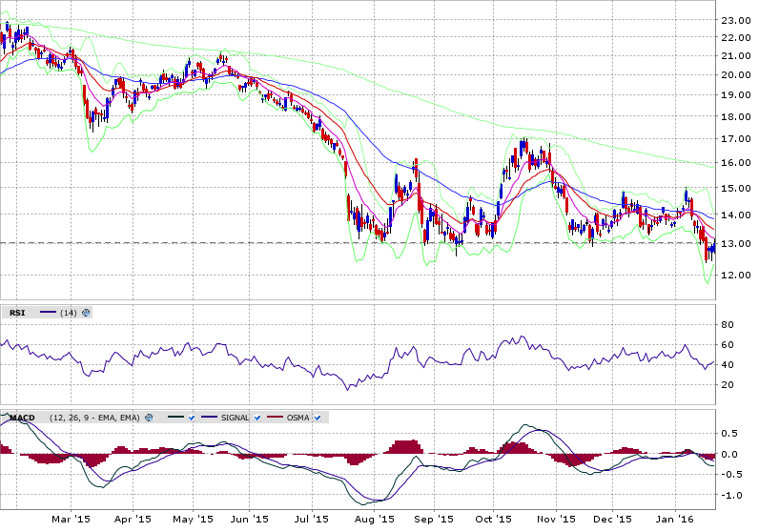Select the MACD panel title label

[21, 418]
